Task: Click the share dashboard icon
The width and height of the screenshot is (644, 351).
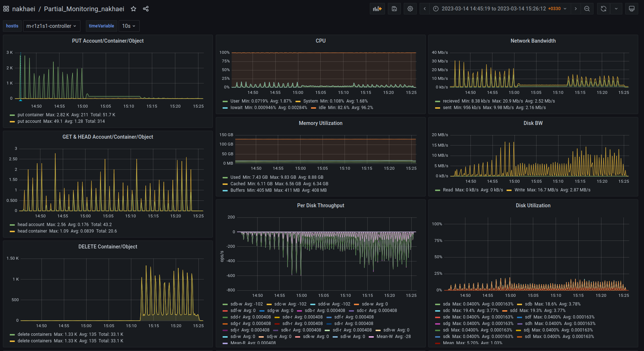Action: [146, 9]
